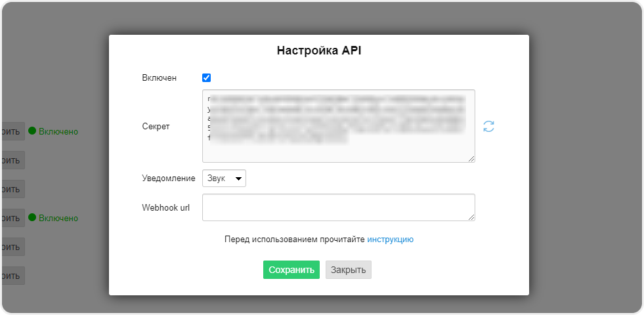Click the background button beside upper Включено
This screenshot has height=315, width=644.
point(12,131)
